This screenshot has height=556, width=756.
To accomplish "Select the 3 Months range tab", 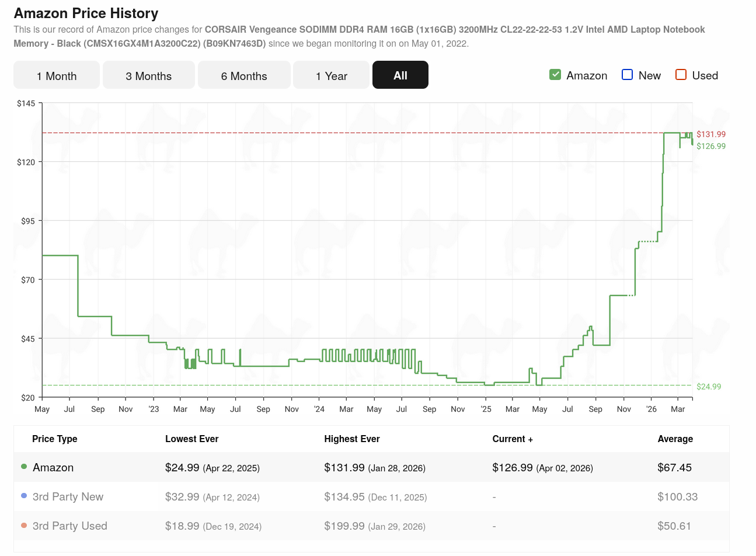I will (149, 75).
